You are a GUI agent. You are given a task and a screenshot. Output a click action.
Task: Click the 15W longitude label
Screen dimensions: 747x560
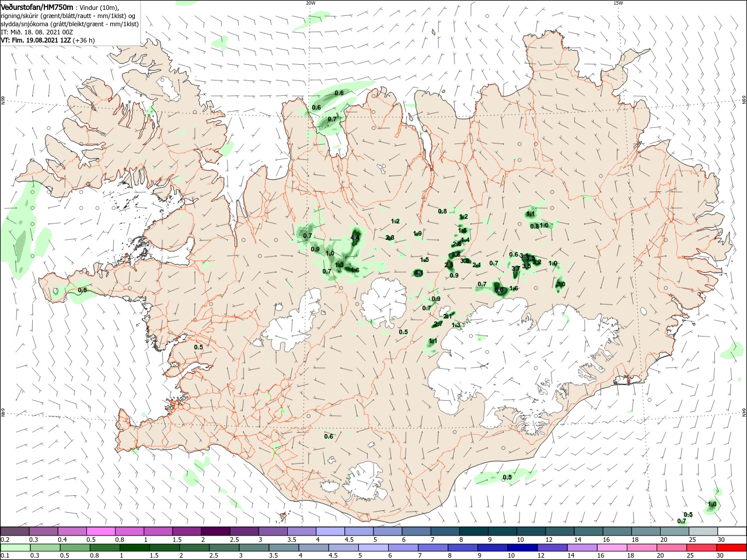(x=618, y=2)
